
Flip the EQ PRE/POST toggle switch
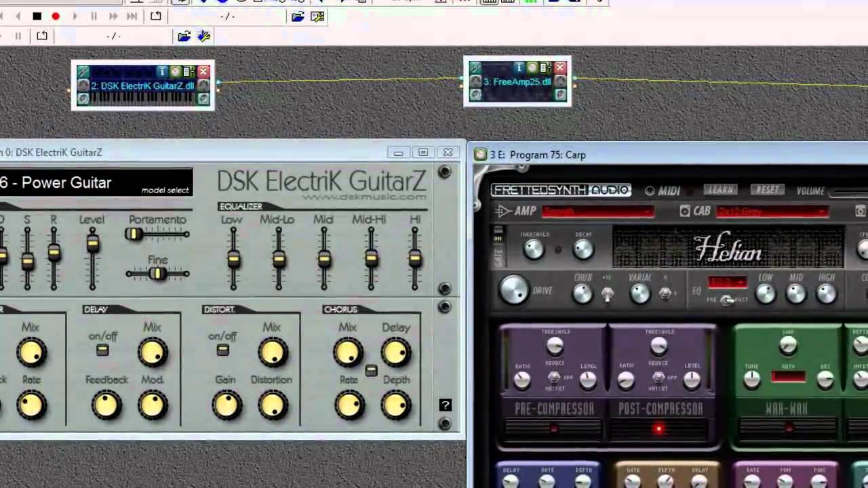(727, 300)
